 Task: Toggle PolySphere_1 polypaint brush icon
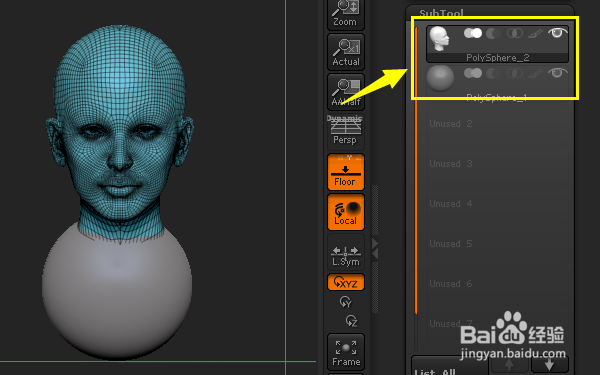tap(535, 73)
